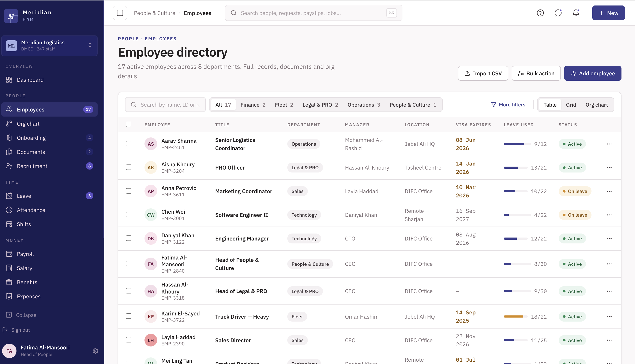Click the Leave calendar icon
This screenshot has width=635, height=364.
[x=9, y=196]
